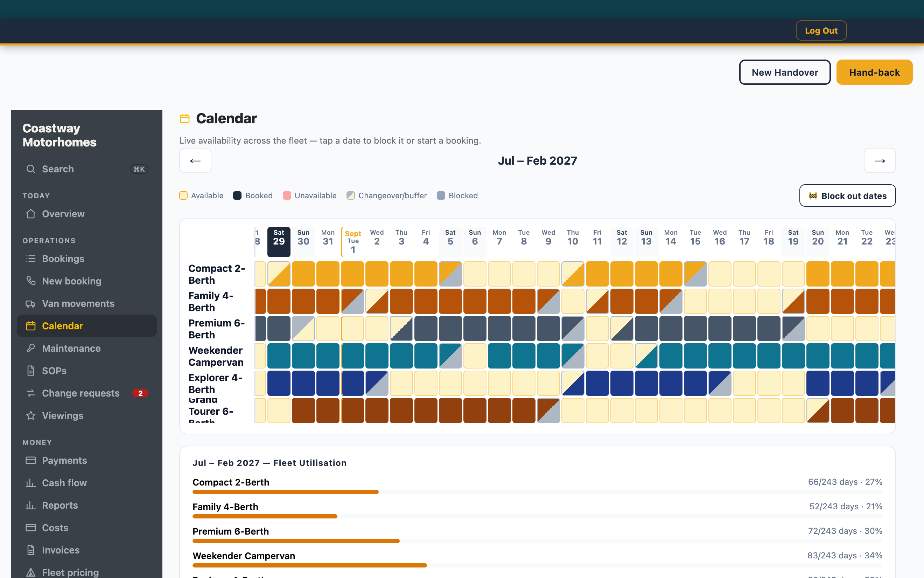Viewport: 924px width, 578px height.
Task: Click the Overview home icon
Action: [x=31, y=214]
